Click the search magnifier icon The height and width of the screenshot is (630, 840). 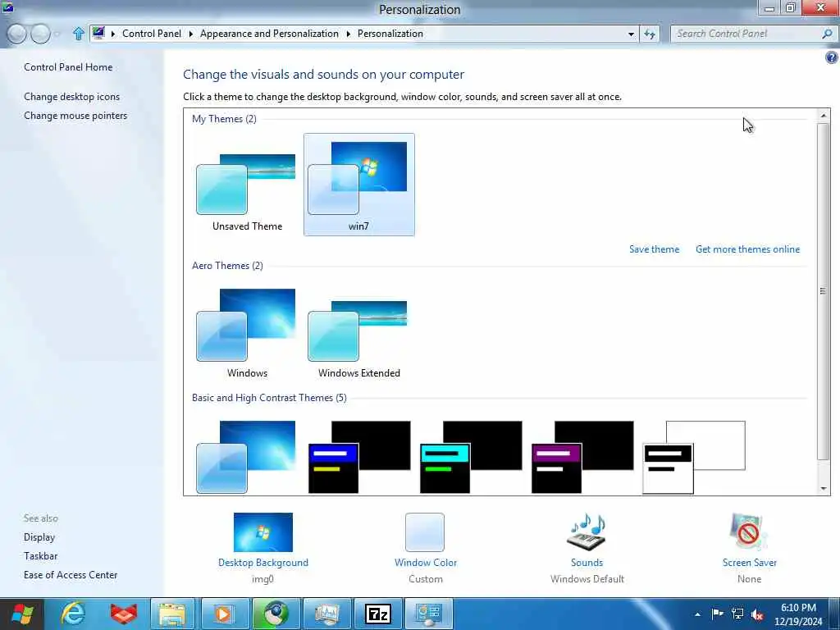tap(827, 34)
